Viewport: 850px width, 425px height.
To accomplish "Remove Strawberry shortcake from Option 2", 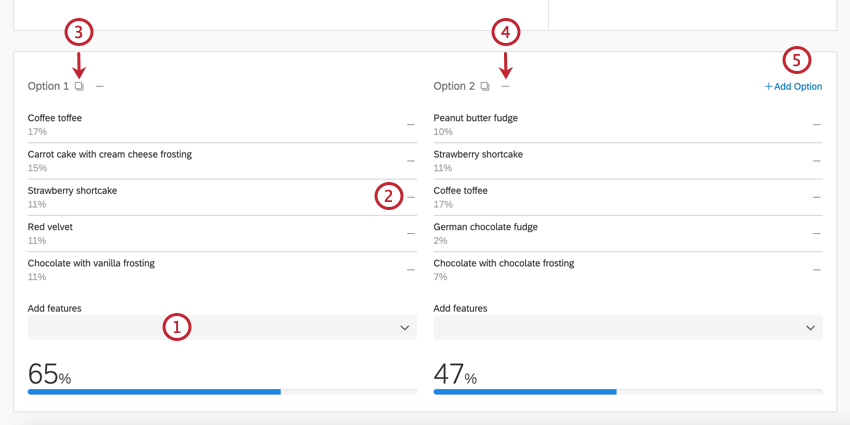I will pyautogui.click(x=816, y=161).
